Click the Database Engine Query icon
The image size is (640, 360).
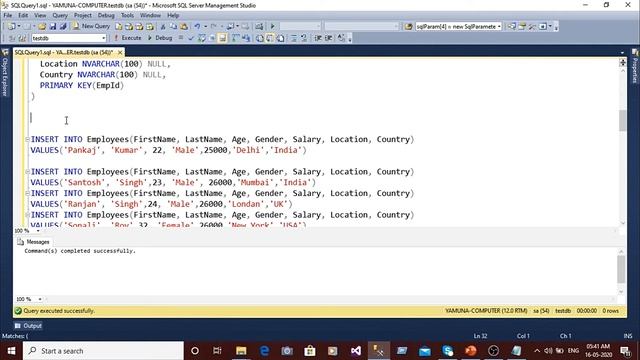pyautogui.click(x=118, y=27)
